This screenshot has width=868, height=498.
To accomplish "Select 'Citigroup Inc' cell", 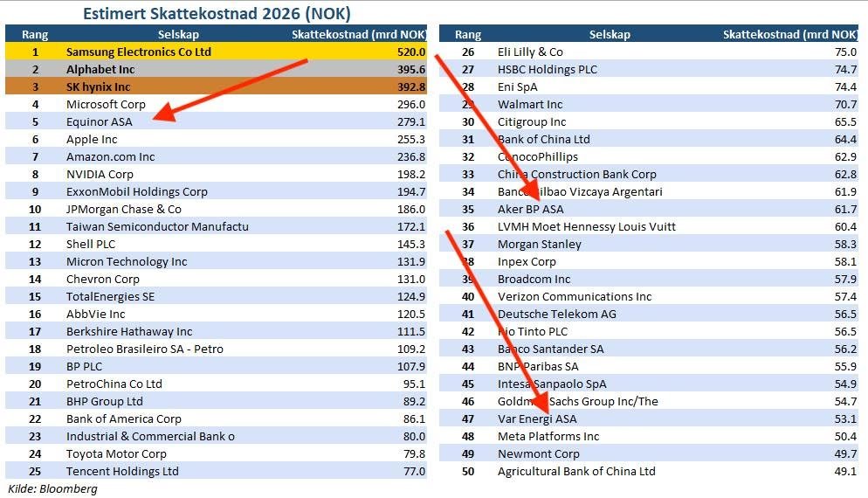I will (532, 121).
